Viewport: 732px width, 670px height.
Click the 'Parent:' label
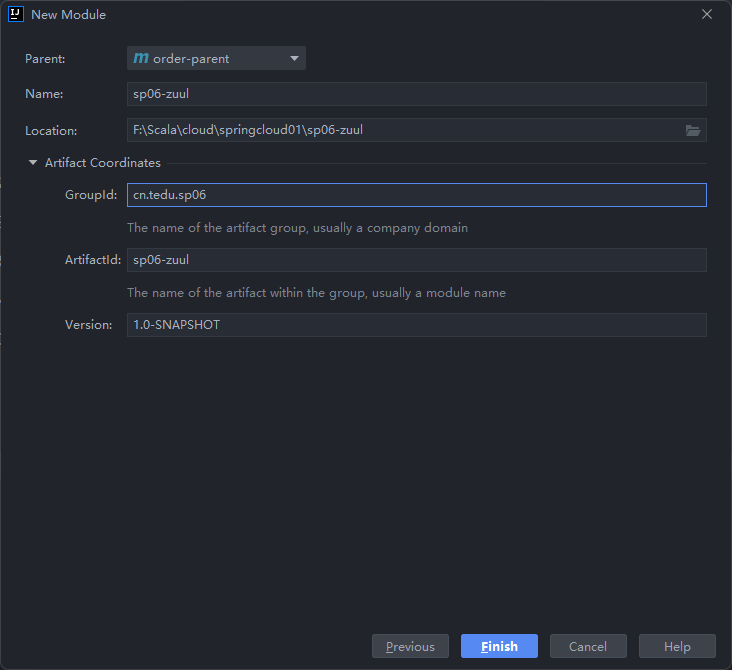(x=45, y=59)
